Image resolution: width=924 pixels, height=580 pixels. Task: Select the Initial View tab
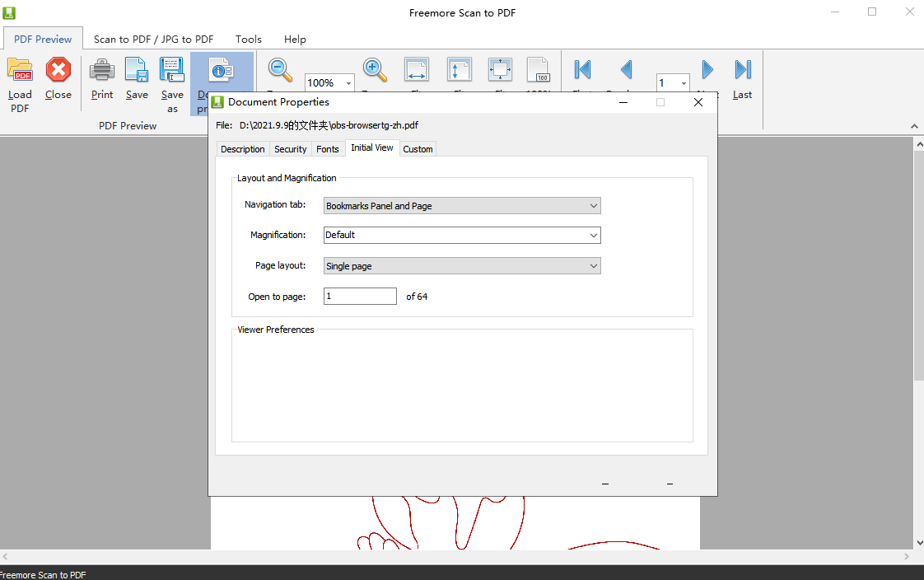tap(372, 147)
